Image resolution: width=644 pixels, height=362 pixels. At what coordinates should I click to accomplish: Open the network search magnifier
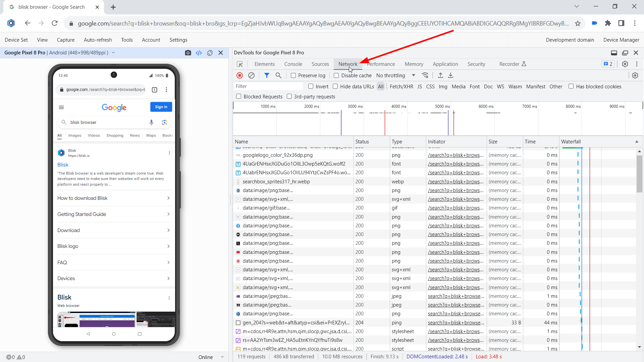pos(278,76)
